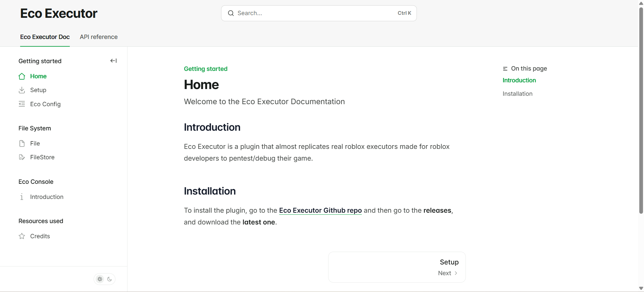Screen dimensions: 644x292
Task: Click the Eco Console sidebar group label
Action: coord(36,182)
